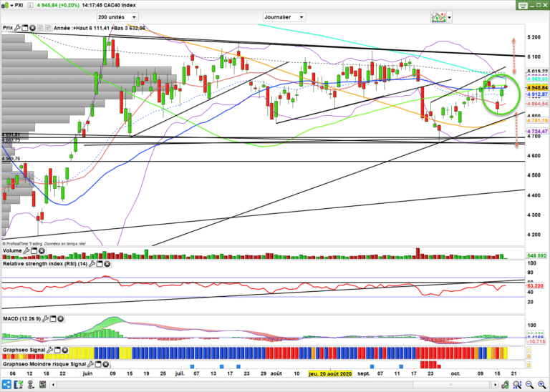Click the highlighted jeu. 20 août 2020 date
Image resolution: width=550 pixels, height=392 pixels.
[329, 373]
